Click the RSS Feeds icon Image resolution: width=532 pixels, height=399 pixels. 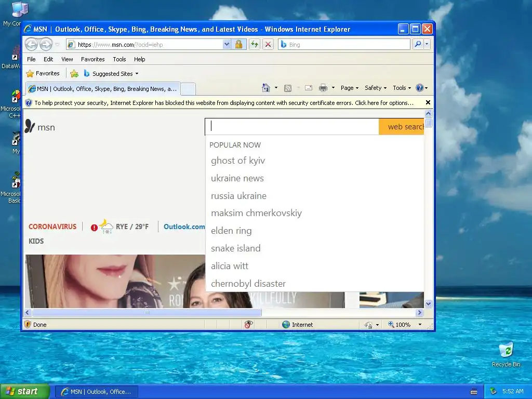(x=288, y=88)
